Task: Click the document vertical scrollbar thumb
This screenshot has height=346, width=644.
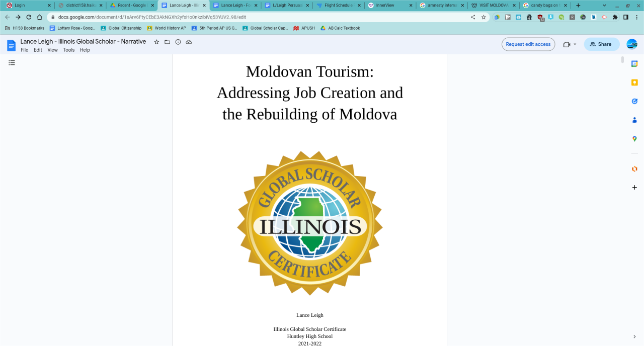Action: click(x=622, y=60)
